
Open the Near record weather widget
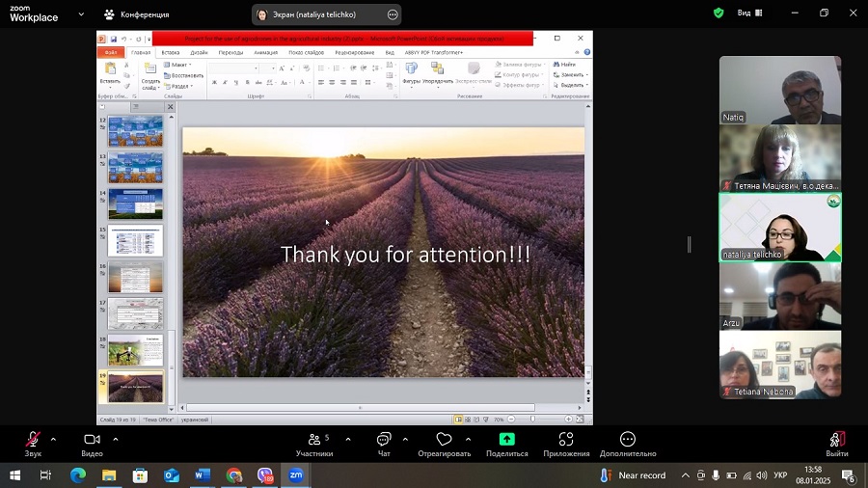(x=633, y=475)
